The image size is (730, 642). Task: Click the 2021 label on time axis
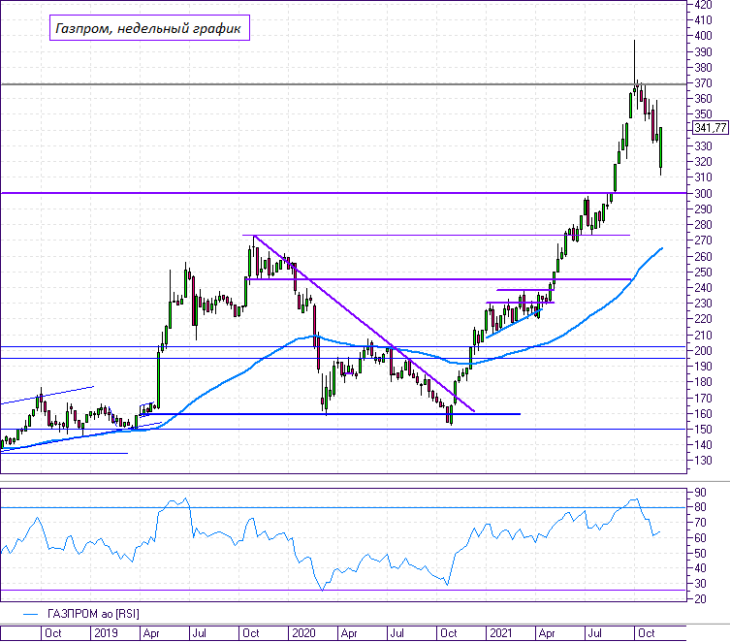pyautogui.click(x=501, y=633)
